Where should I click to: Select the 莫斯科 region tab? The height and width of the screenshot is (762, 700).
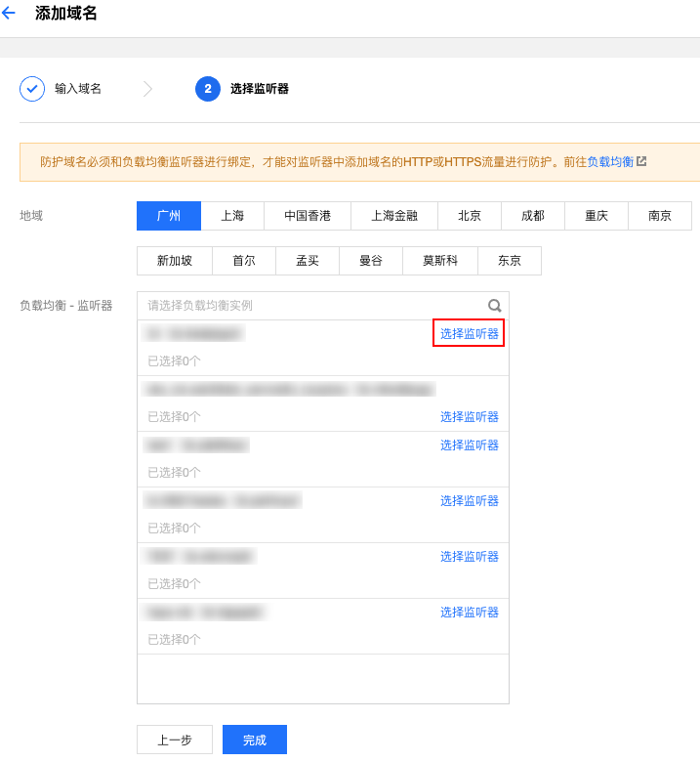[x=440, y=261]
